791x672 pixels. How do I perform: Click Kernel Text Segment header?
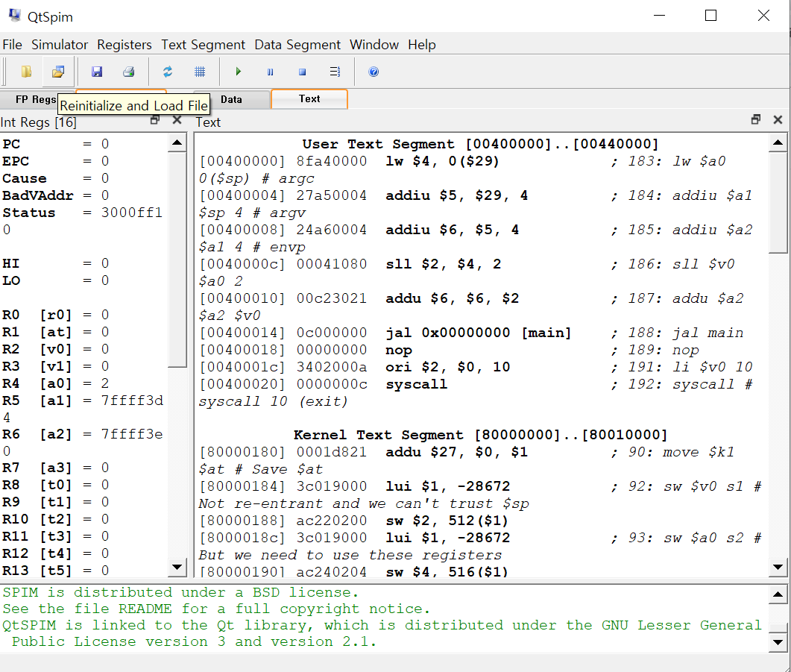tap(480, 435)
